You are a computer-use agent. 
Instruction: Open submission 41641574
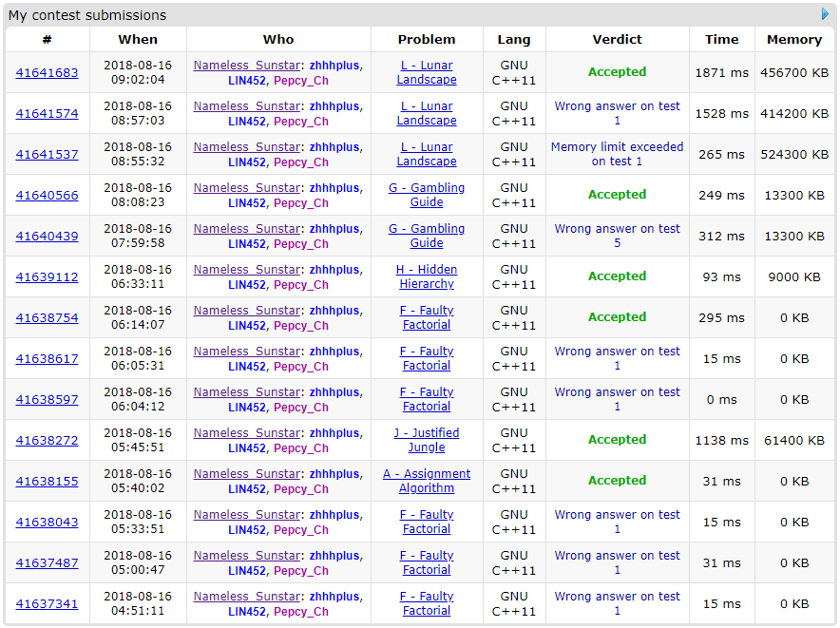coord(47,114)
